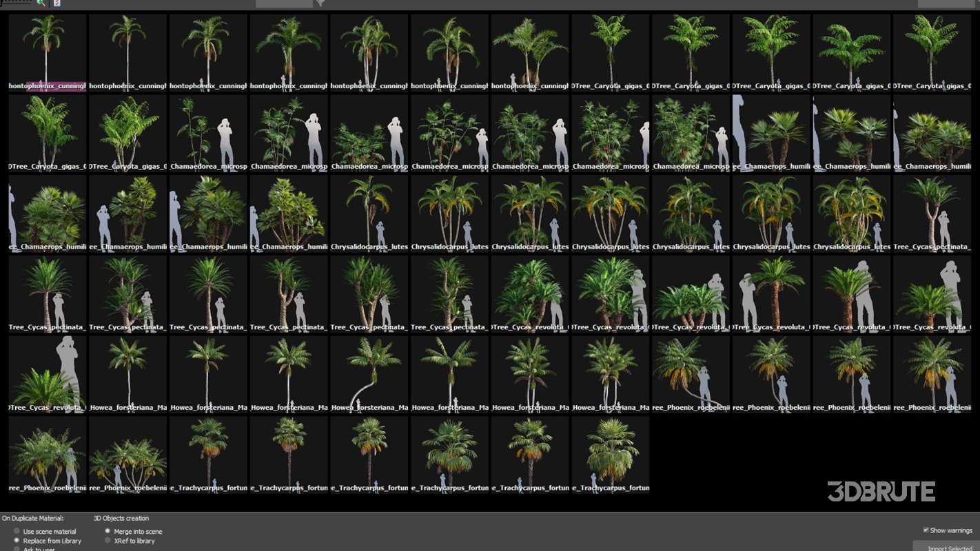The image size is (980, 551).
Task: Uncheck the Show warnings checkbox
Action: point(927,530)
